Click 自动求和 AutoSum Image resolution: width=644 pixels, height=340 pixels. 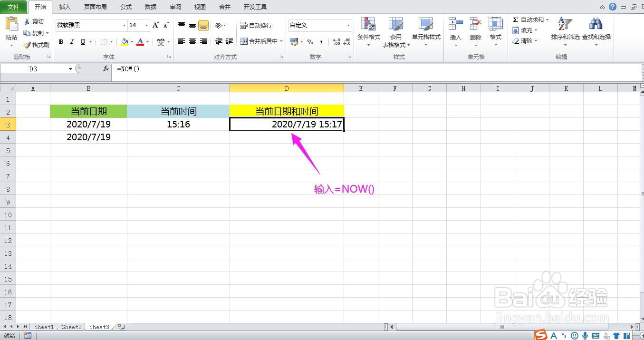coord(530,20)
